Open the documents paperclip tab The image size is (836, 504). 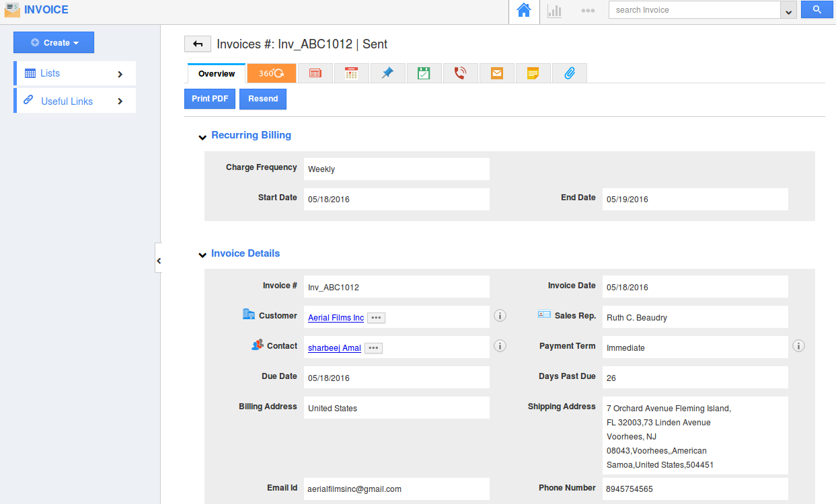(569, 73)
